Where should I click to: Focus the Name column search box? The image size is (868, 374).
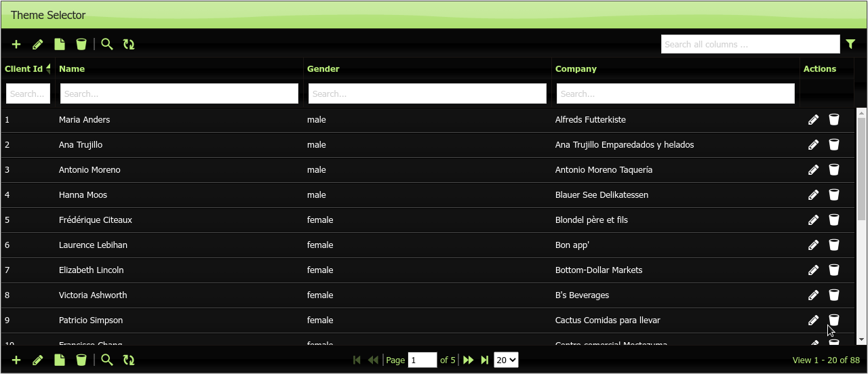(179, 94)
